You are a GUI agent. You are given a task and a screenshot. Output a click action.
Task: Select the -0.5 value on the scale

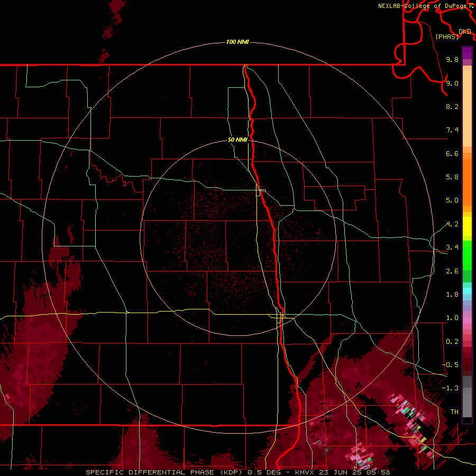tap(450, 365)
